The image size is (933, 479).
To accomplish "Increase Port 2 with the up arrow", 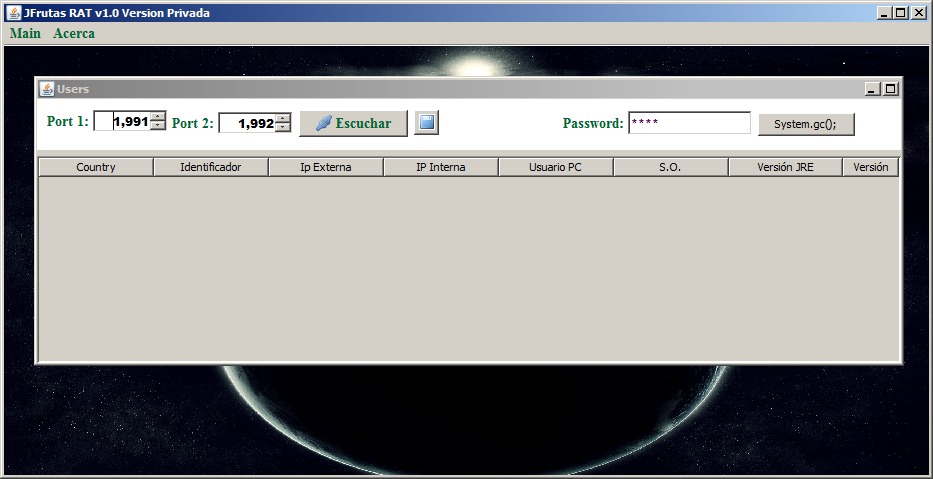I will click(x=283, y=118).
